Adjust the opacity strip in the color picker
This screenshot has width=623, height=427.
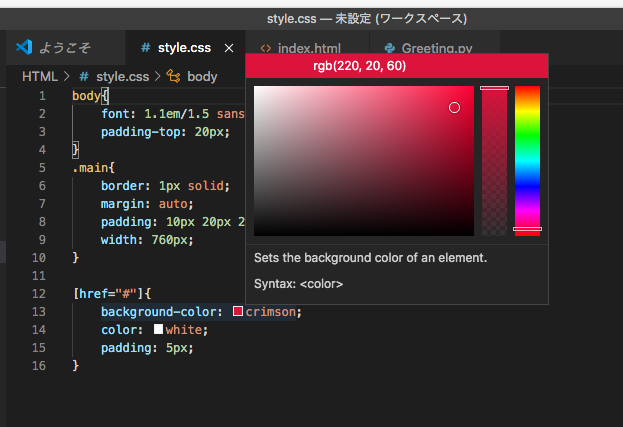pyautogui.click(x=494, y=161)
